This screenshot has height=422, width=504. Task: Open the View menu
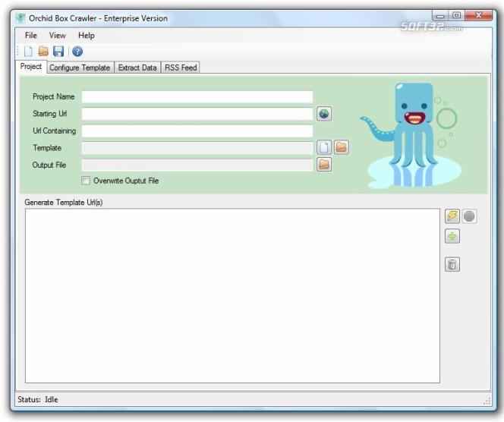57,36
